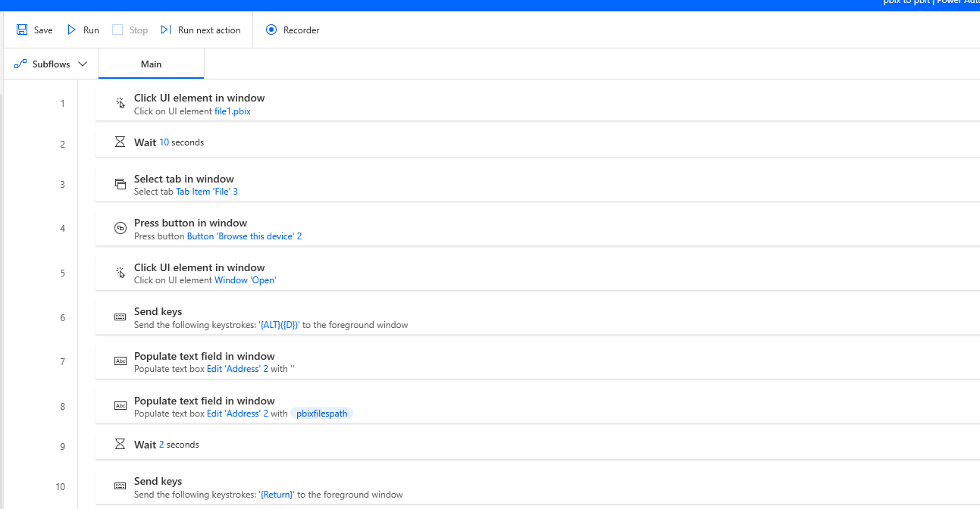Click the disabled Stop square
980x509 pixels.
(x=117, y=30)
